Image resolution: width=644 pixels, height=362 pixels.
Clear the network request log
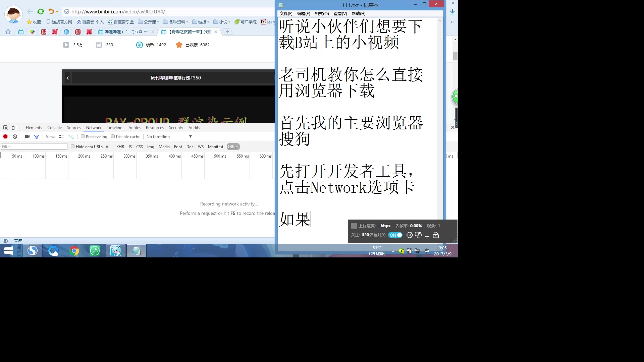pos(15,136)
